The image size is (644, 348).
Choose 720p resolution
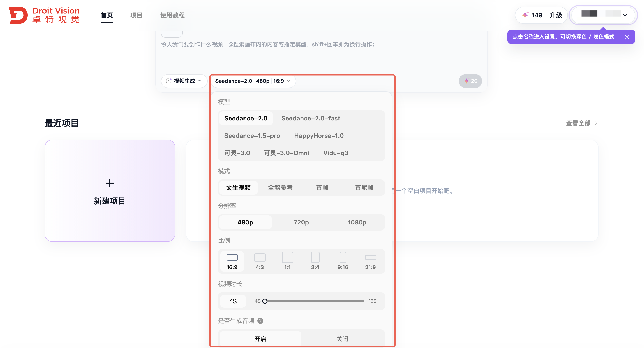click(x=301, y=222)
